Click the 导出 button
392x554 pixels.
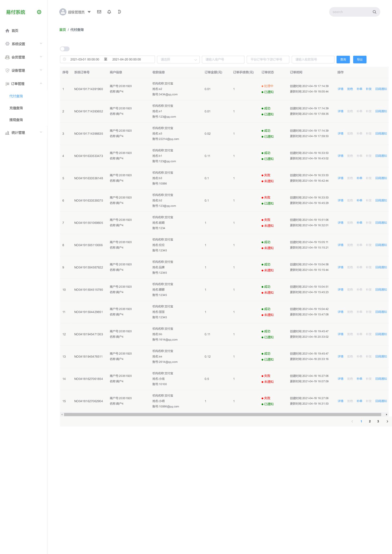(360, 60)
